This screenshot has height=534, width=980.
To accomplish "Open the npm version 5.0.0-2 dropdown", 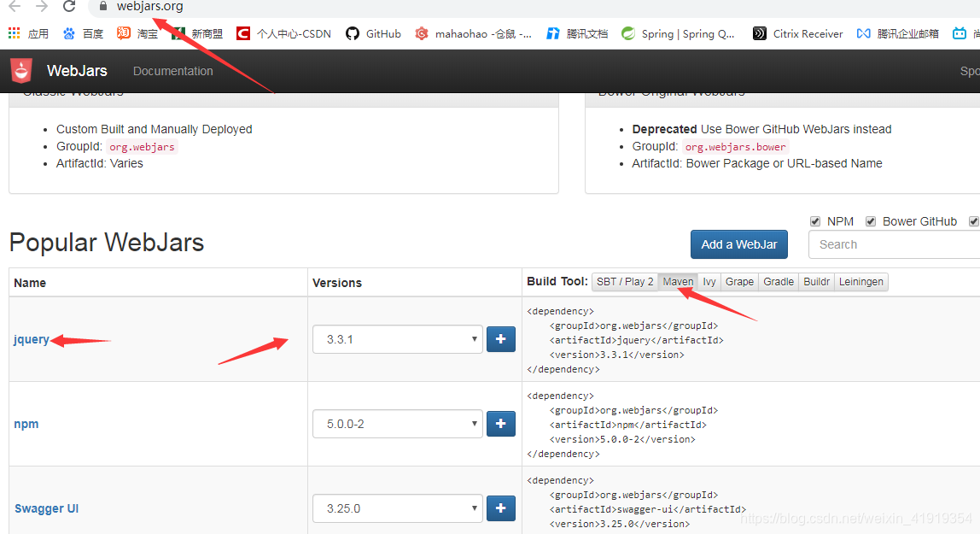I will [398, 423].
